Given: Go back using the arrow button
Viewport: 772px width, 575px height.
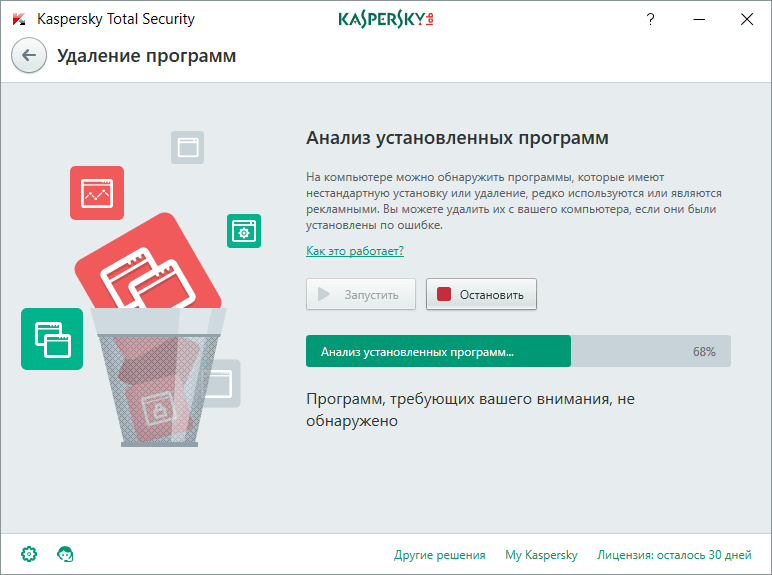Looking at the screenshot, I should pos(29,55).
